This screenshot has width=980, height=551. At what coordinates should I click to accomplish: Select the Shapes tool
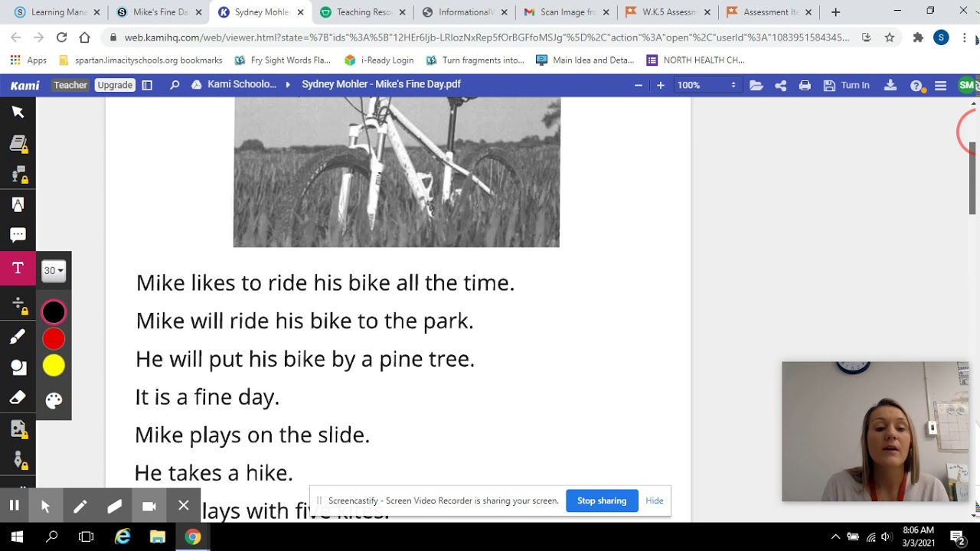[18, 367]
